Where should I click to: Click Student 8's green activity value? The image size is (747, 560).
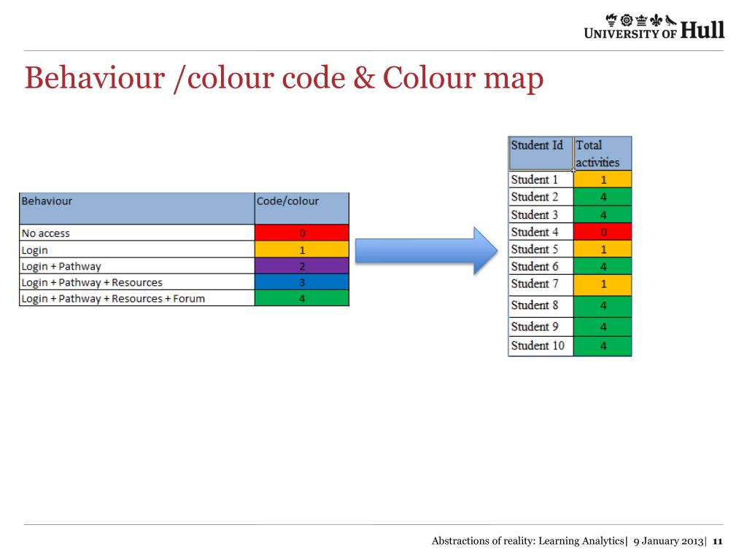pos(603,306)
